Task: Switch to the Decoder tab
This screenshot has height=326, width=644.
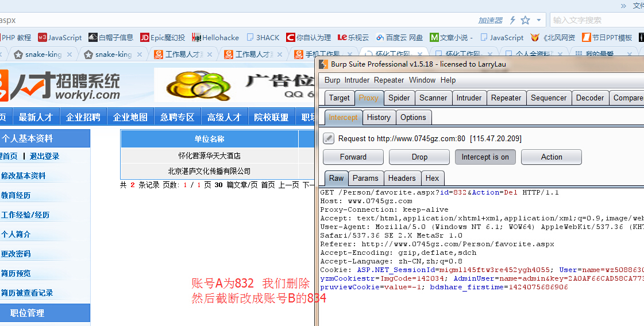Action: pos(590,98)
